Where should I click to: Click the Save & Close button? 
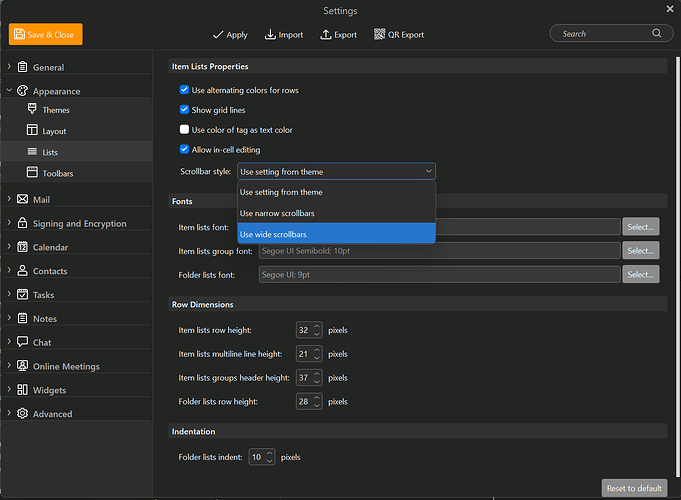tap(46, 34)
